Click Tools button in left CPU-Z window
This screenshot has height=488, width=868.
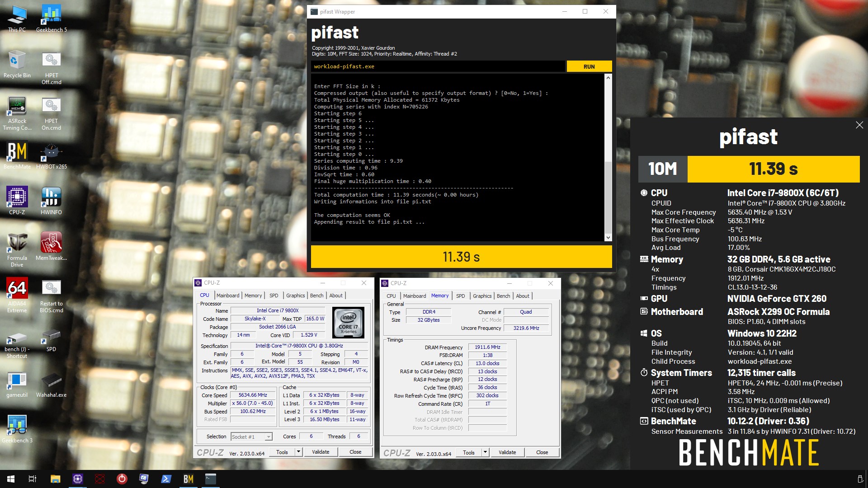point(282,452)
